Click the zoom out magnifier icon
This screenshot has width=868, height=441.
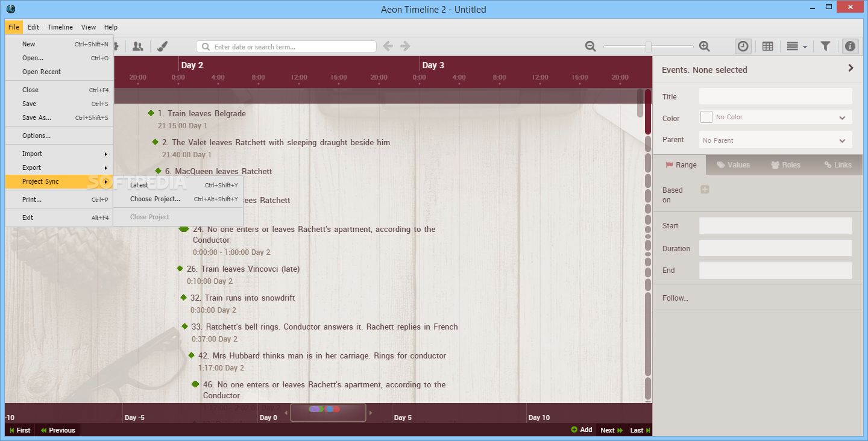click(x=591, y=46)
